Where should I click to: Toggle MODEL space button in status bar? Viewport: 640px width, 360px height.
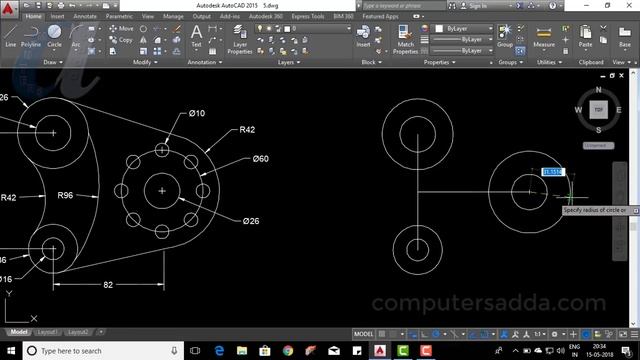(x=363, y=334)
